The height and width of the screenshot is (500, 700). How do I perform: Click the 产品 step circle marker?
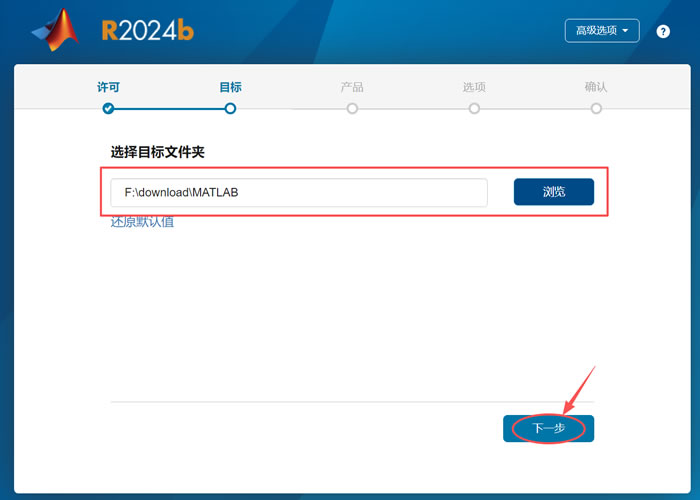352,108
